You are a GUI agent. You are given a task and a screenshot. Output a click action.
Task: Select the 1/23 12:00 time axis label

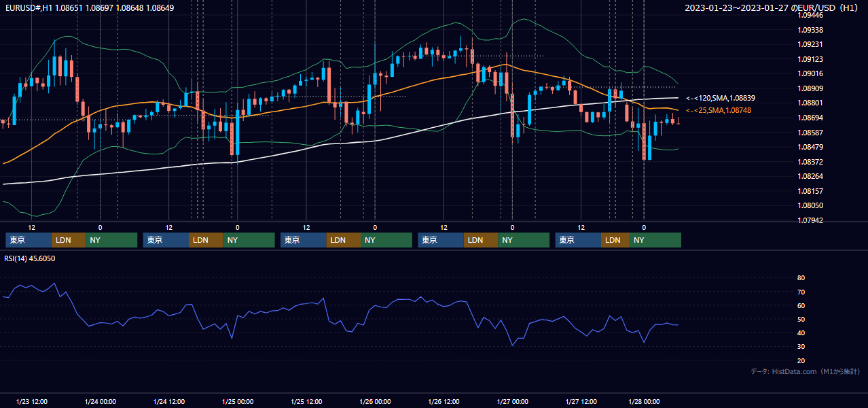tap(32, 401)
